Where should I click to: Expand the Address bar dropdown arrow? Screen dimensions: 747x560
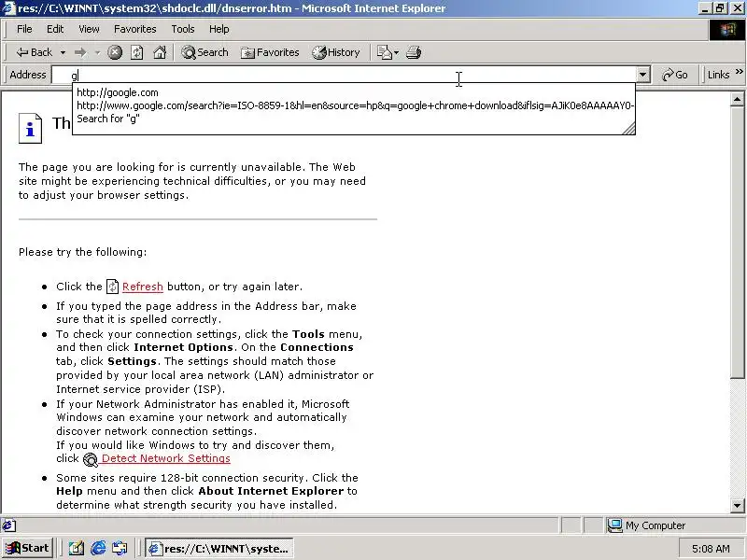coord(642,75)
